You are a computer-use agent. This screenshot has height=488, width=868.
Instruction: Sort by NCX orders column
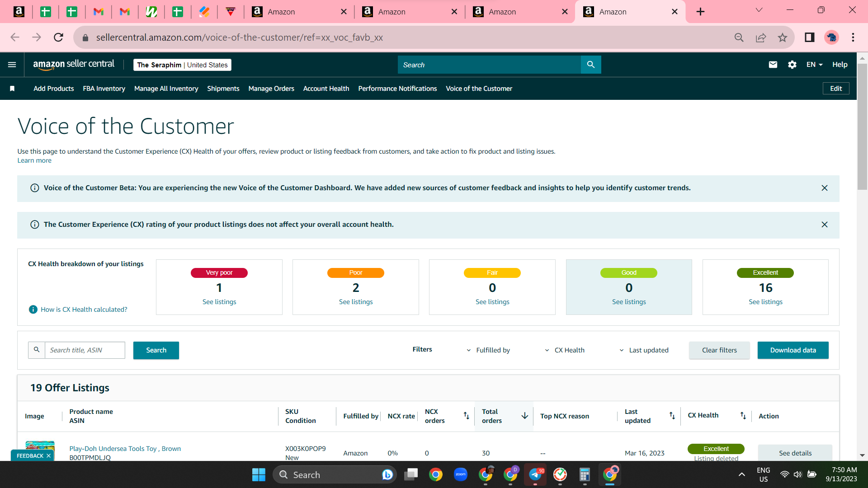[x=466, y=416]
